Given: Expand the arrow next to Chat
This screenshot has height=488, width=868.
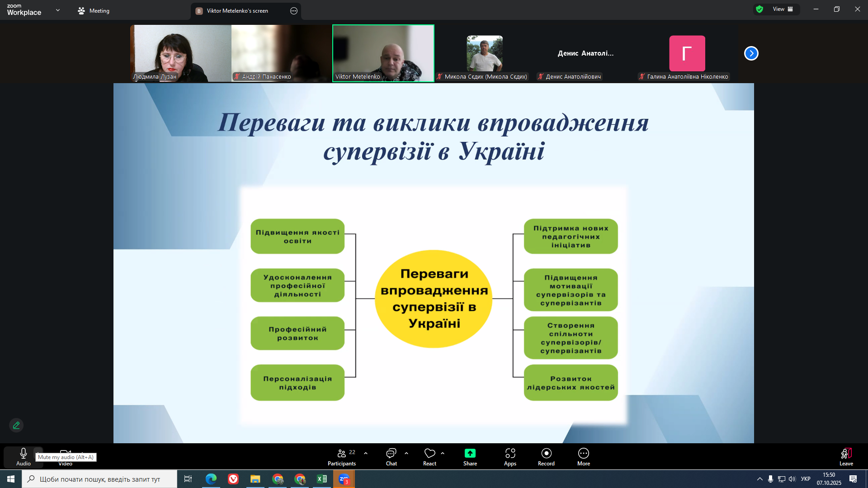Looking at the screenshot, I should pos(406,453).
